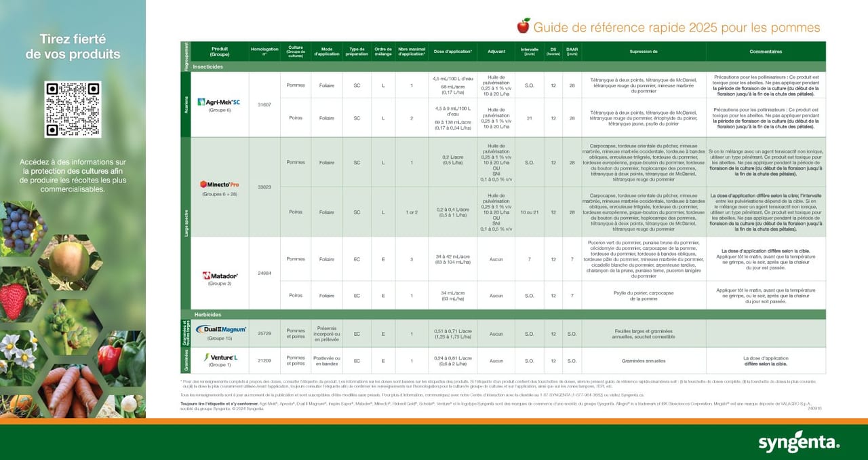The width and height of the screenshot is (868, 460).
Task: Click homologation number 33023
Action: point(264,187)
